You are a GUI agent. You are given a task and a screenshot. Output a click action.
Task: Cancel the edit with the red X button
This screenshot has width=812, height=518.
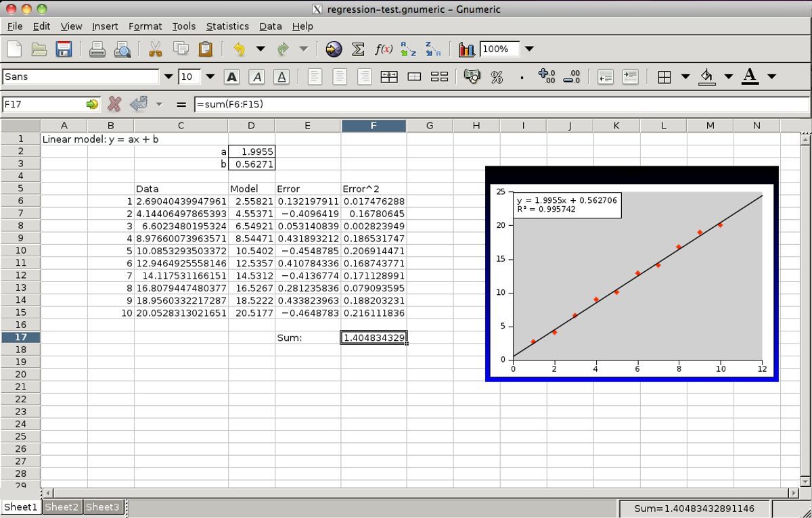[x=114, y=104]
